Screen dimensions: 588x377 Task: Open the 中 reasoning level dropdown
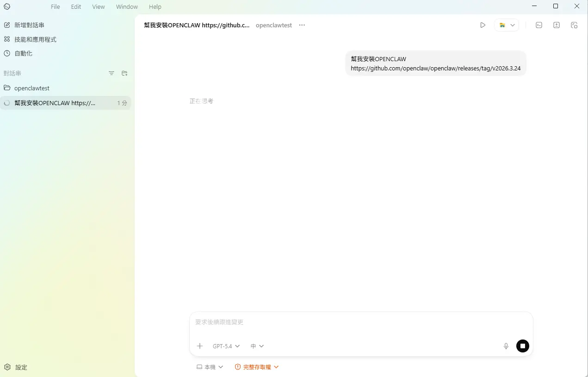(257, 346)
